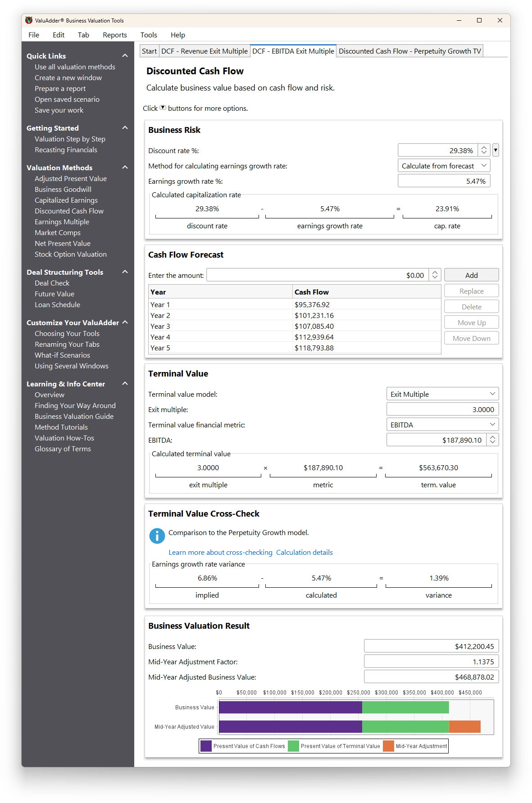Open the Edit menu
Screen dimensions: 532x803
59,35
